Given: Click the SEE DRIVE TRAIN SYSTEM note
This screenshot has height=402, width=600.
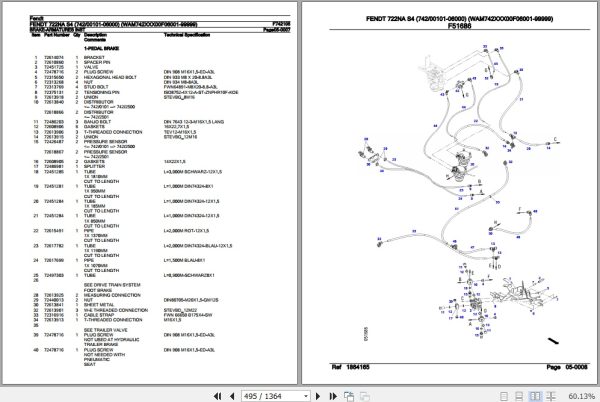Looking at the screenshot, I should pyautogui.click(x=112, y=285).
